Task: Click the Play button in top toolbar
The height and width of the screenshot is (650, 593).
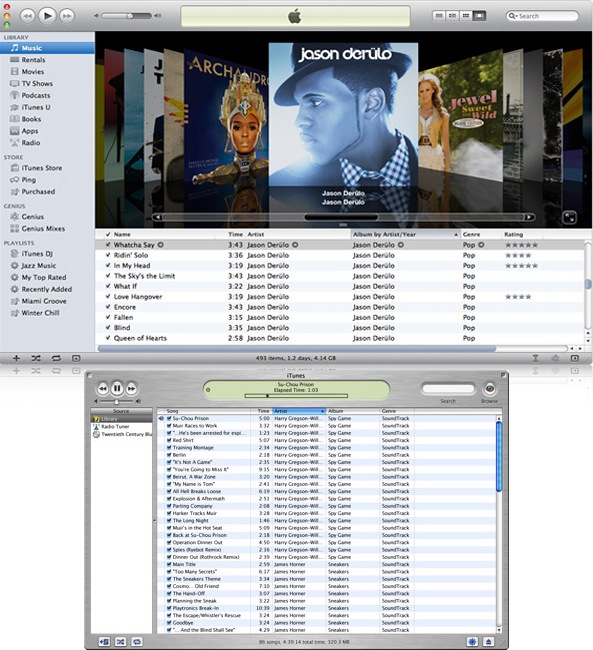Action: (x=47, y=16)
